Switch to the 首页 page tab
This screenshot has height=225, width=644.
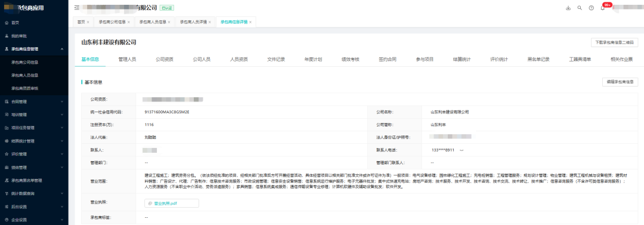[81, 22]
